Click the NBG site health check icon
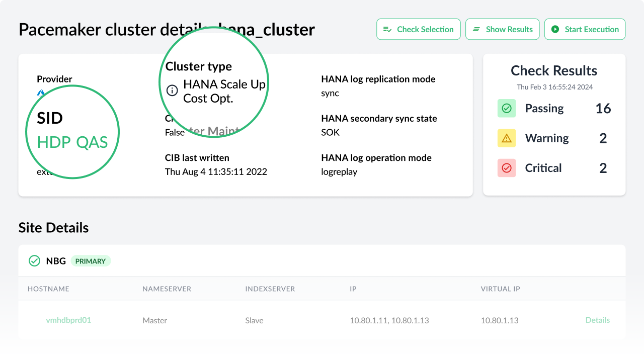Screen dimensions: 644x358 (34, 261)
